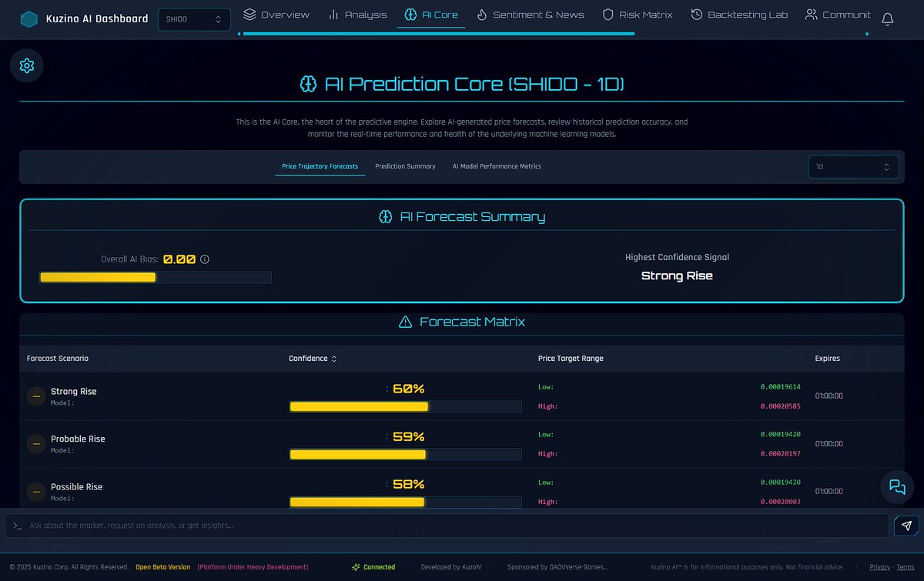The height and width of the screenshot is (581, 924).
Task: Open Sentiment & News via its droplet icon
Action: click(482, 14)
